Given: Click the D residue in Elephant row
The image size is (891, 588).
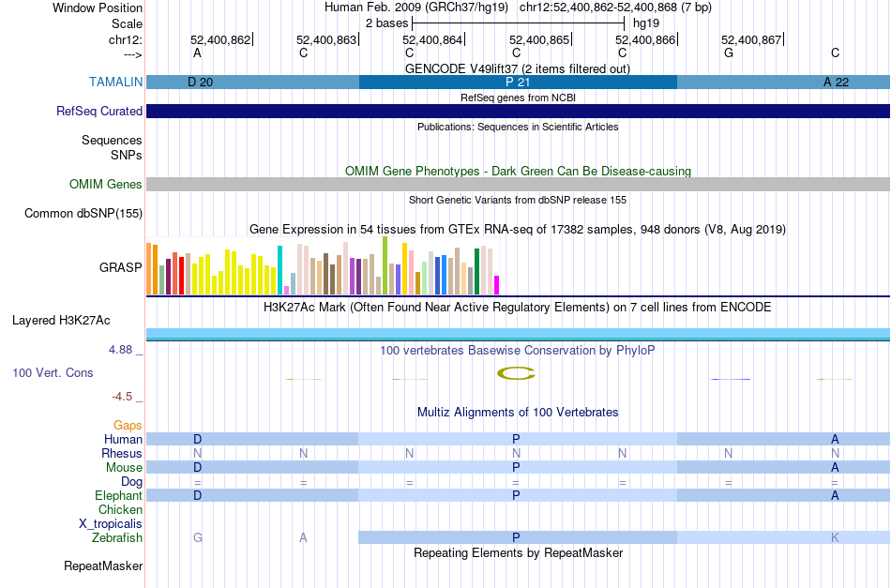Looking at the screenshot, I should tap(197, 495).
